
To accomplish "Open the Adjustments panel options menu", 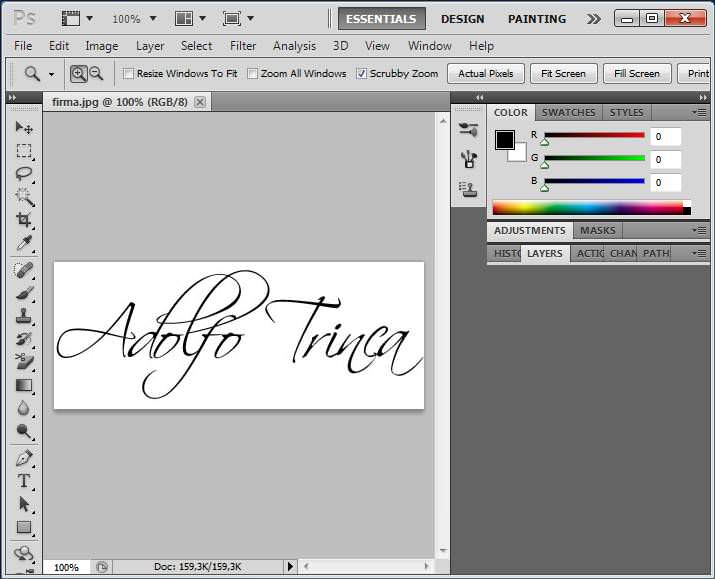I will pos(699,230).
